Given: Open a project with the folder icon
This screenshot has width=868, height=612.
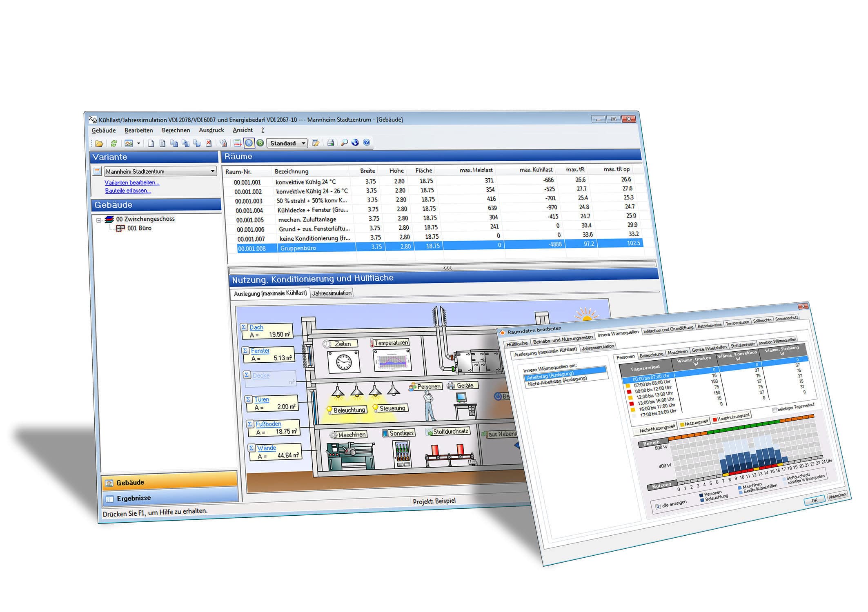Looking at the screenshot, I should (99, 144).
